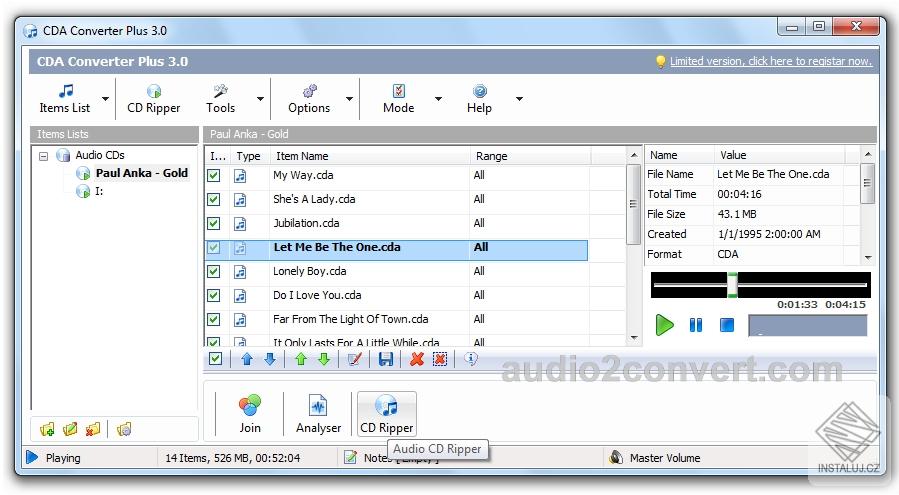Click the Master Volume speaker icon
Screen dimensions: 899x495
tap(616, 457)
